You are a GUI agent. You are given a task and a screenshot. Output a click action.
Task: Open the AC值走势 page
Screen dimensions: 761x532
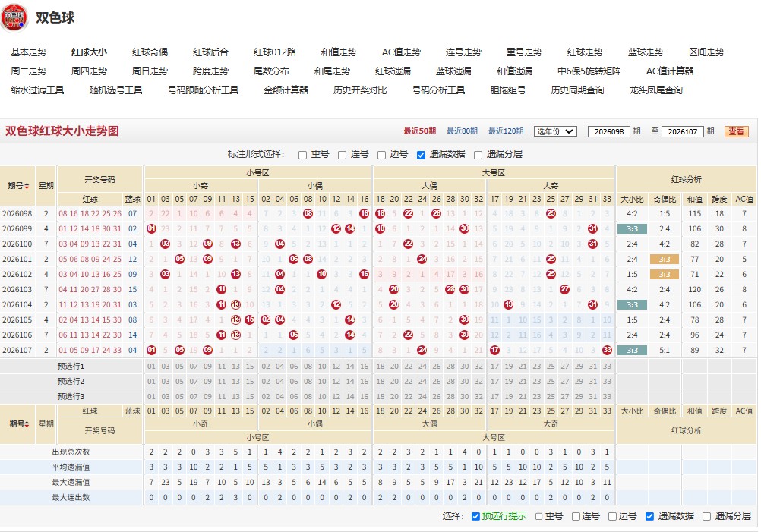coord(401,52)
